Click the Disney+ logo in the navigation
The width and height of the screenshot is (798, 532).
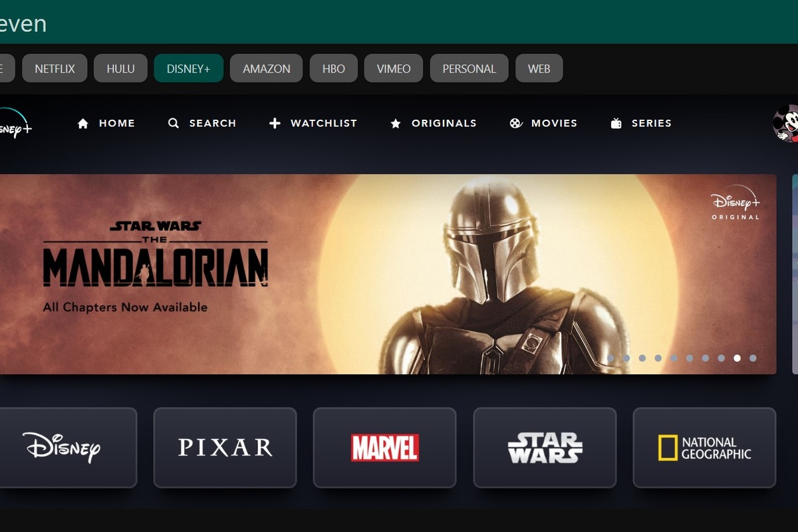15,124
